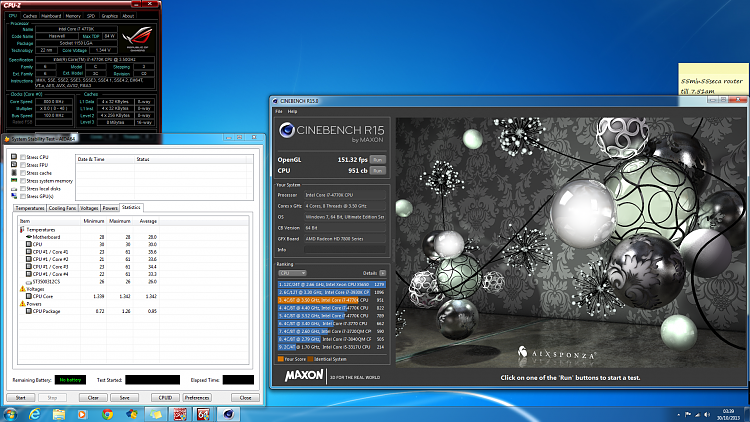This screenshot has width=750, height=422.
Task: Open Windows Explorer from the taskbar
Action: tap(59, 414)
